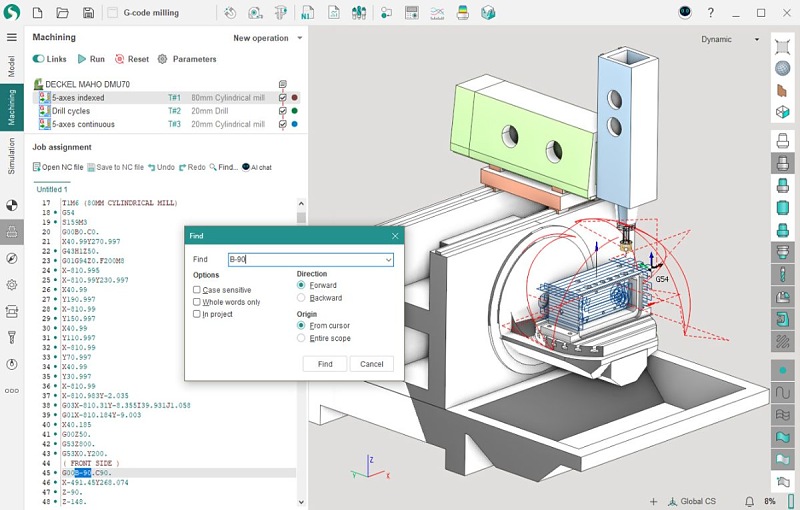
Task: Click the red color dot for 5-axes indexed
Action: (x=294, y=98)
